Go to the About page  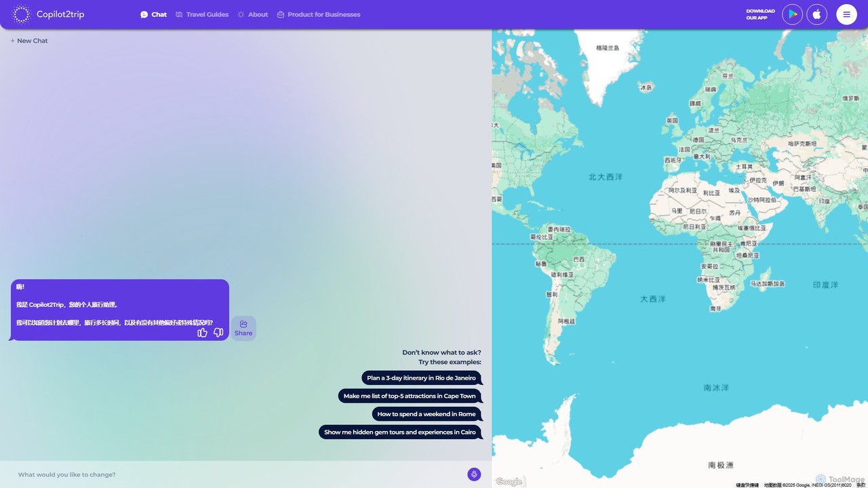coord(252,14)
